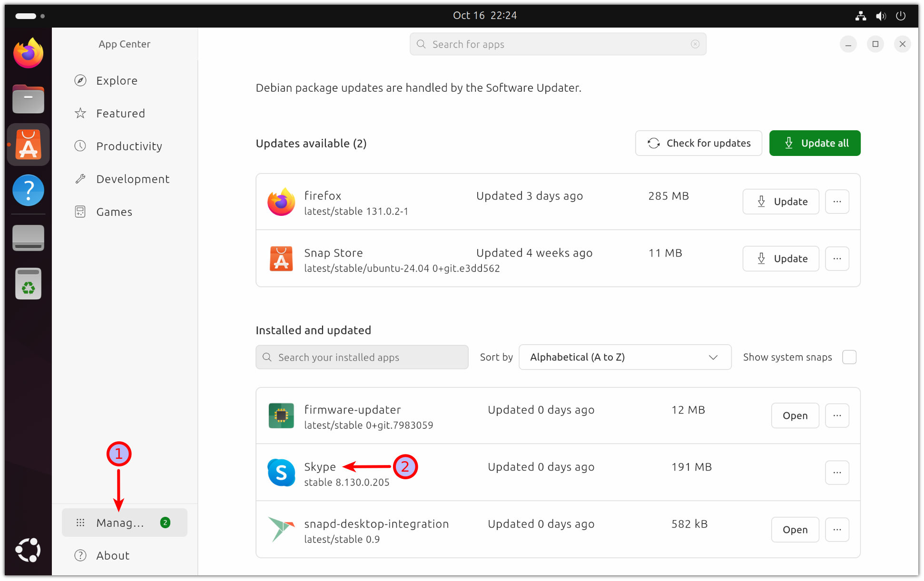Click the App Center dock icon
The height and width of the screenshot is (581, 924).
click(28, 145)
